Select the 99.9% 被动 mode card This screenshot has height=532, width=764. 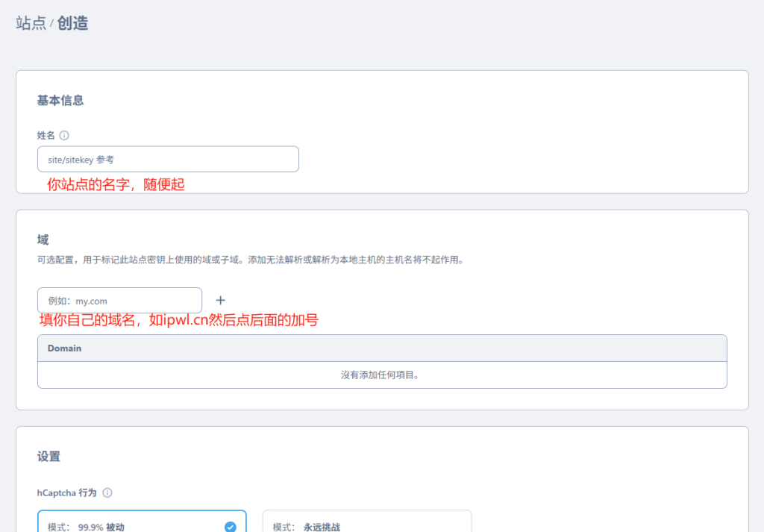[x=142, y=522]
